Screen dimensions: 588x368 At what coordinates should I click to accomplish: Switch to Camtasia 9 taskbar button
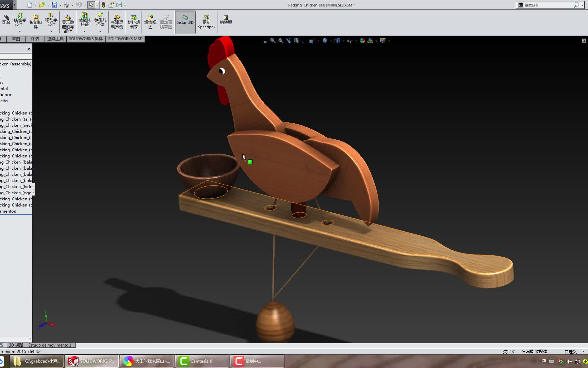202,361
